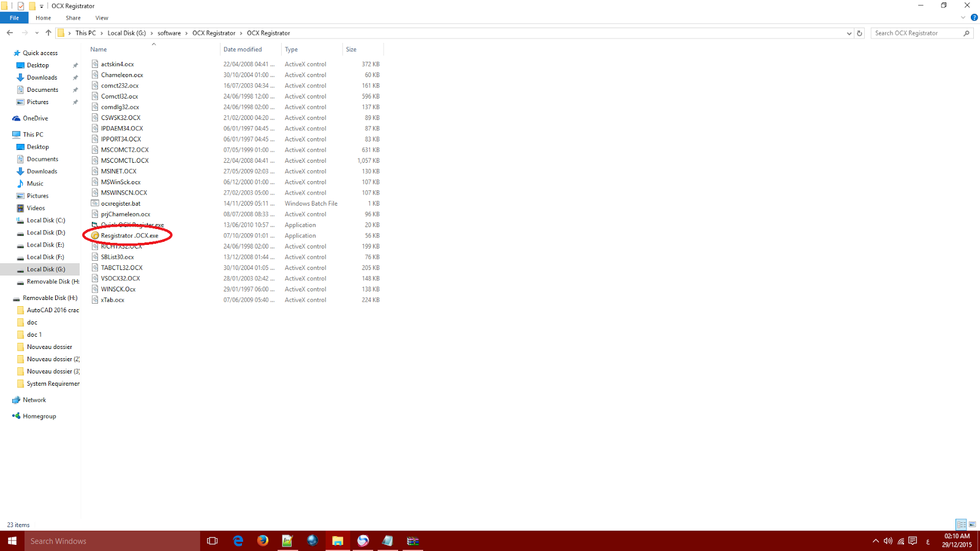Select the xTab.ocx file icon
The width and height of the screenshot is (980, 551).
click(95, 300)
